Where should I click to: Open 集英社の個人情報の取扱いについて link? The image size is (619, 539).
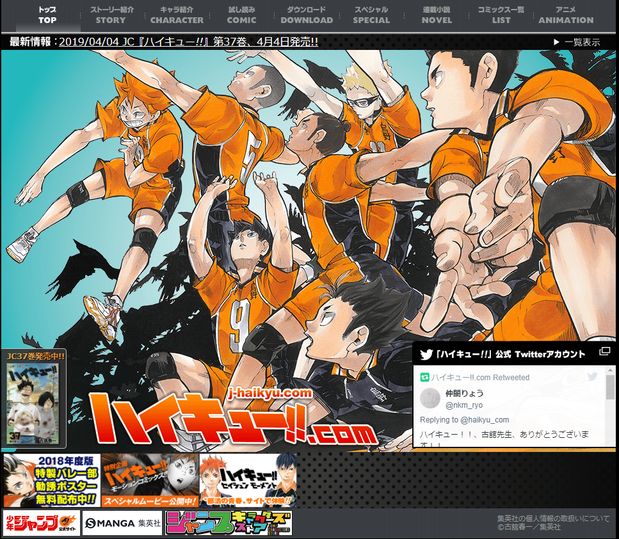pos(553,518)
